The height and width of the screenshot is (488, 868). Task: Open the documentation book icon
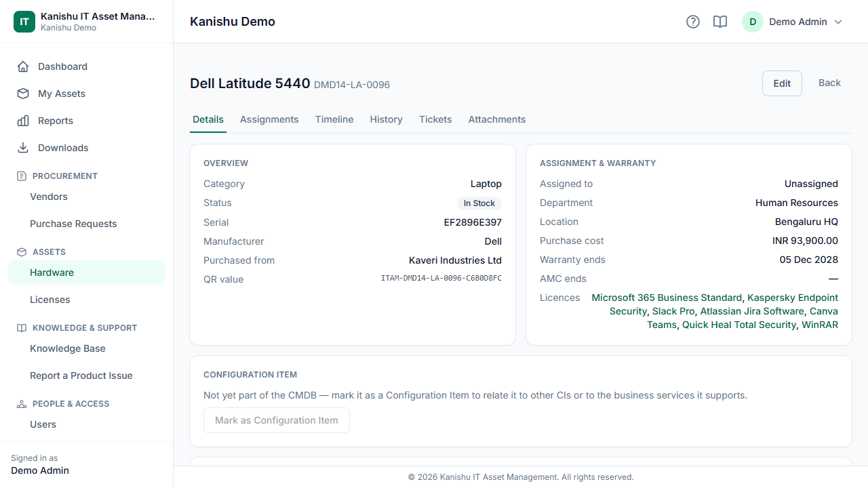[x=720, y=22]
